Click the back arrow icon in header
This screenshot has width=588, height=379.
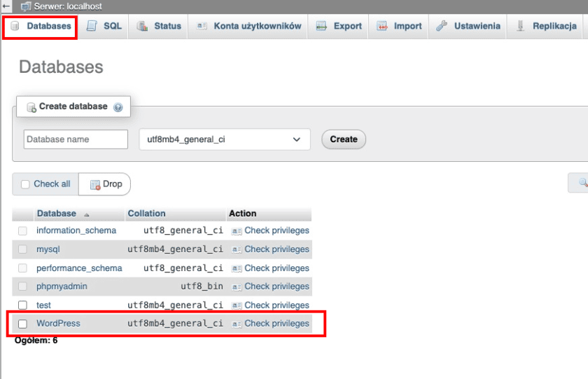coord(6,6)
